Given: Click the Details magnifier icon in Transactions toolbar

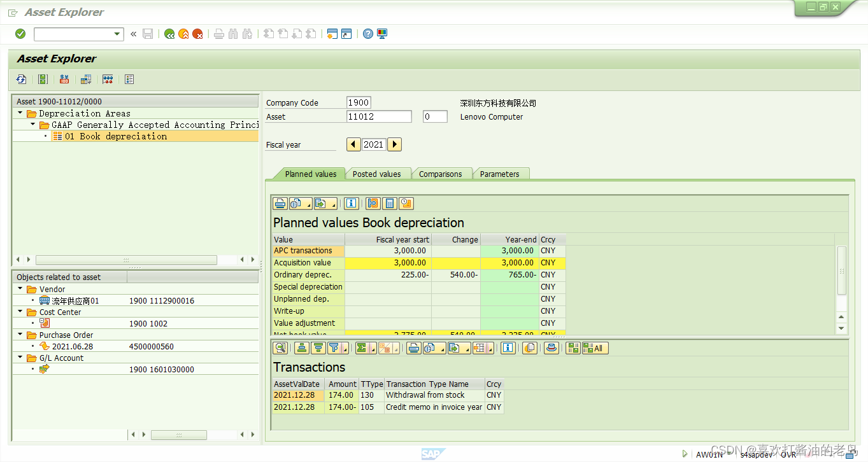Looking at the screenshot, I should [280, 348].
